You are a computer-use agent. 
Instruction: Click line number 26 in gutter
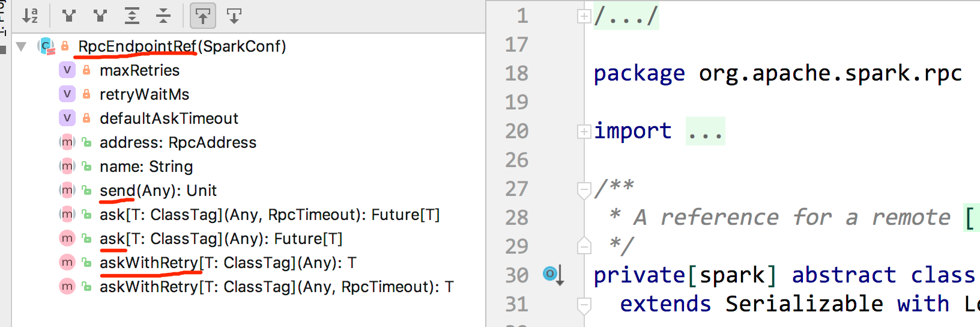pos(516,160)
